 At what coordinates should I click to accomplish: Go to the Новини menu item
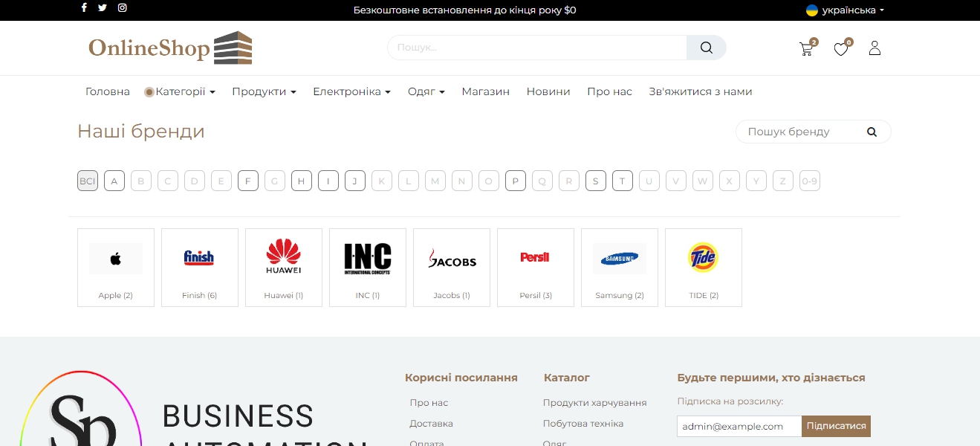(x=548, y=92)
